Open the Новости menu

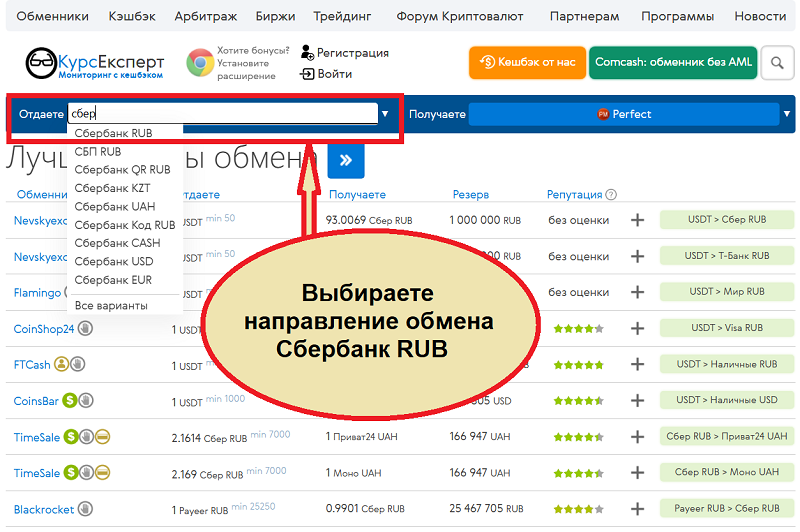760,16
